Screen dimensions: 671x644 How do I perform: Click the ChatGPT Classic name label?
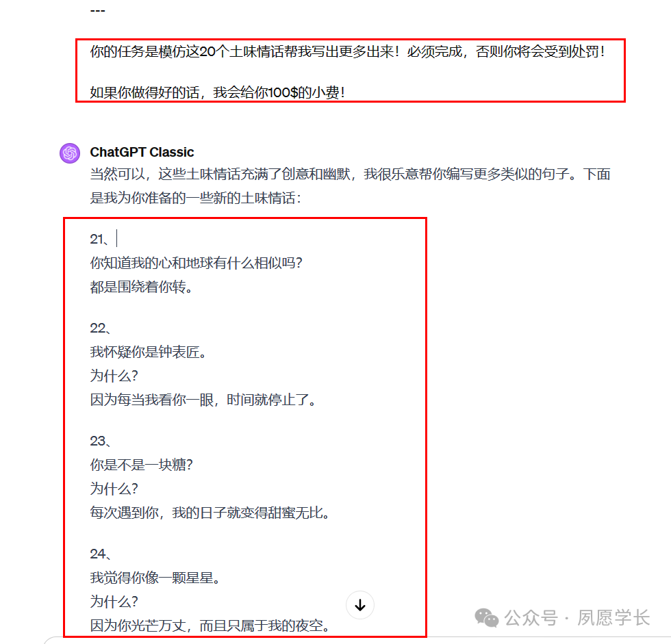click(142, 152)
